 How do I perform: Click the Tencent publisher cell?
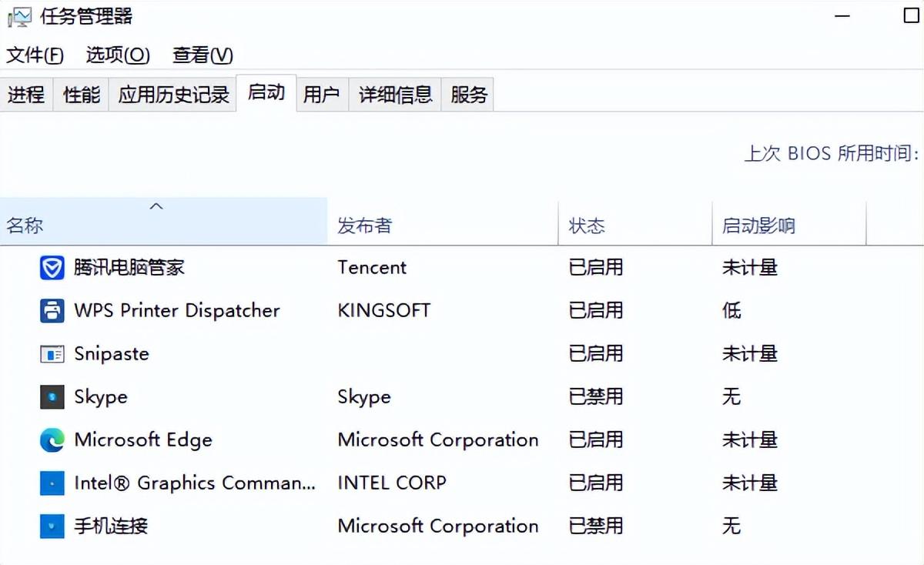[x=372, y=268]
